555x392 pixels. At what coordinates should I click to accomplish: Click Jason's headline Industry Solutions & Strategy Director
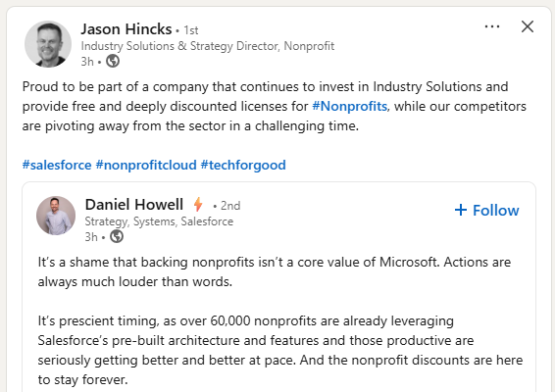[208, 46]
